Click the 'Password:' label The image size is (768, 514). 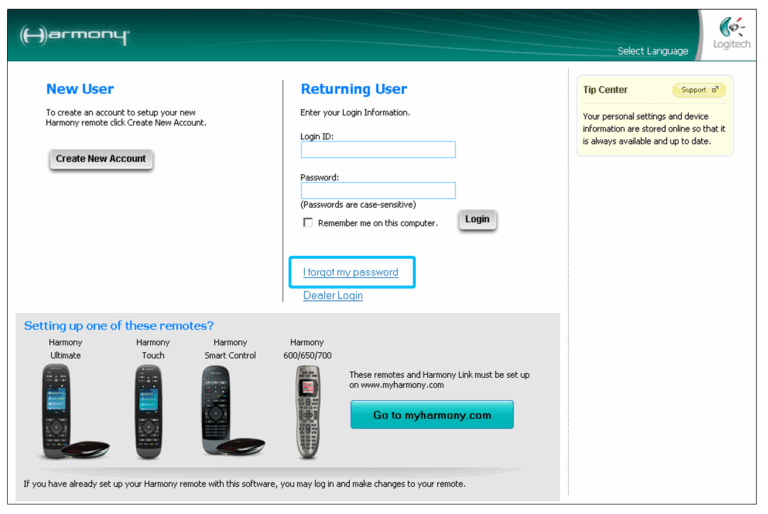click(319, 177)
